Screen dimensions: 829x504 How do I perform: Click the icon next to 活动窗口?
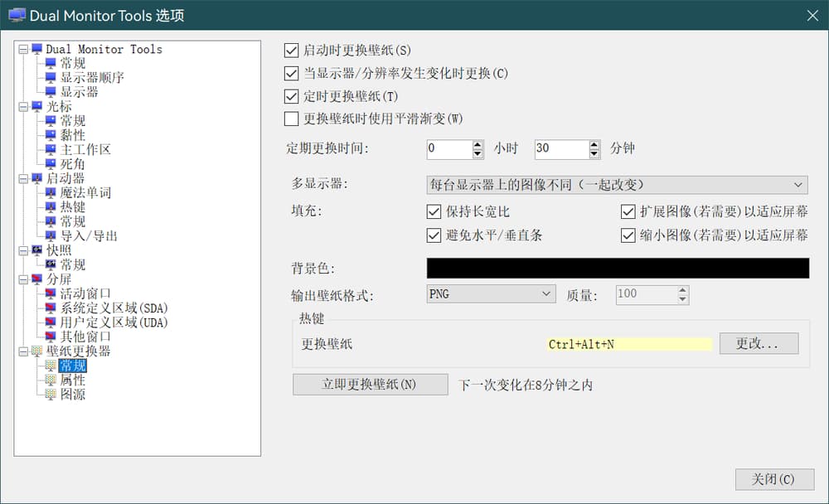pyautogui.click(x=51, y=293)
